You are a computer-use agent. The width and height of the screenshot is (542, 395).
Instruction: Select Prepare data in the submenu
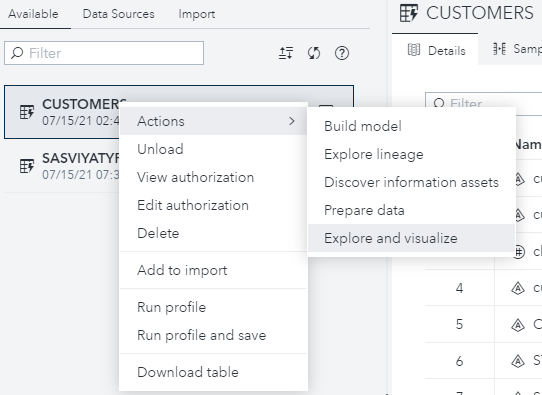(x=412, y=210)
